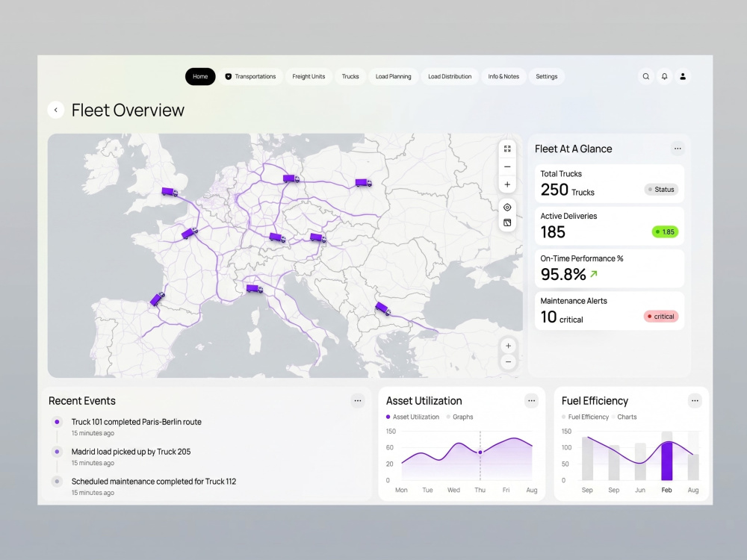Open event Truck 101 completed Paris-Berlin route

tap(136, 422)
